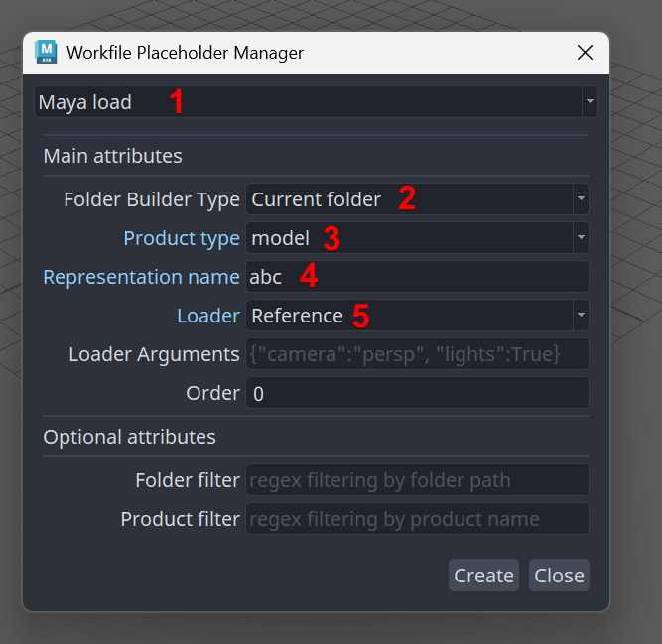Click the Folder filter regex input
Viewport: 662px width, 644px height.
417,480
